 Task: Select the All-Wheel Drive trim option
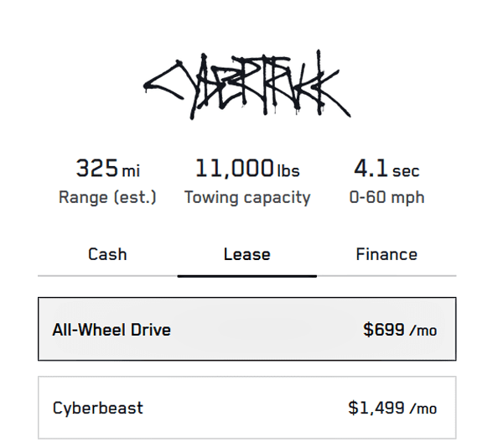coord(246,329)
